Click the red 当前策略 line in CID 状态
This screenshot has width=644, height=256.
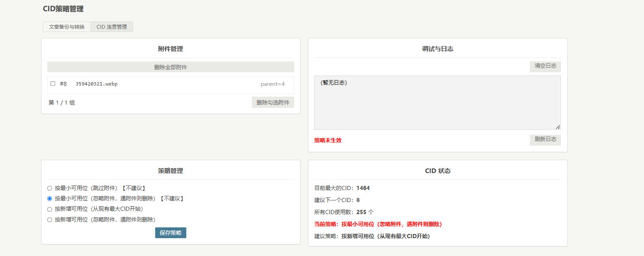[378, 224]
